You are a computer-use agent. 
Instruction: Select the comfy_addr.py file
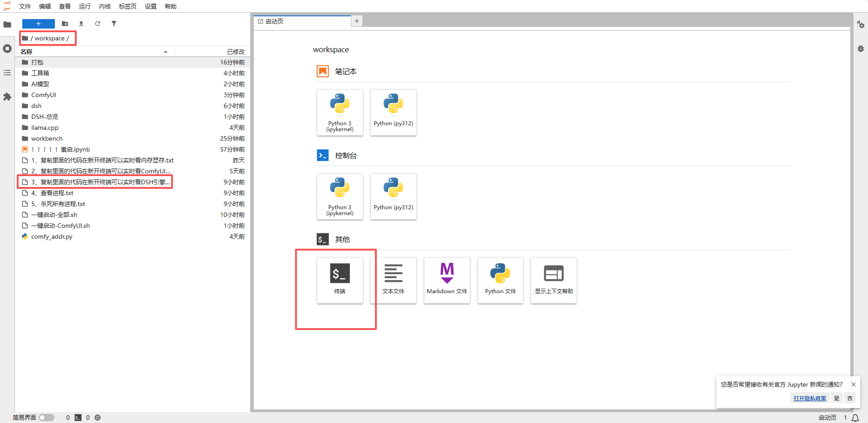coord(133,236)
